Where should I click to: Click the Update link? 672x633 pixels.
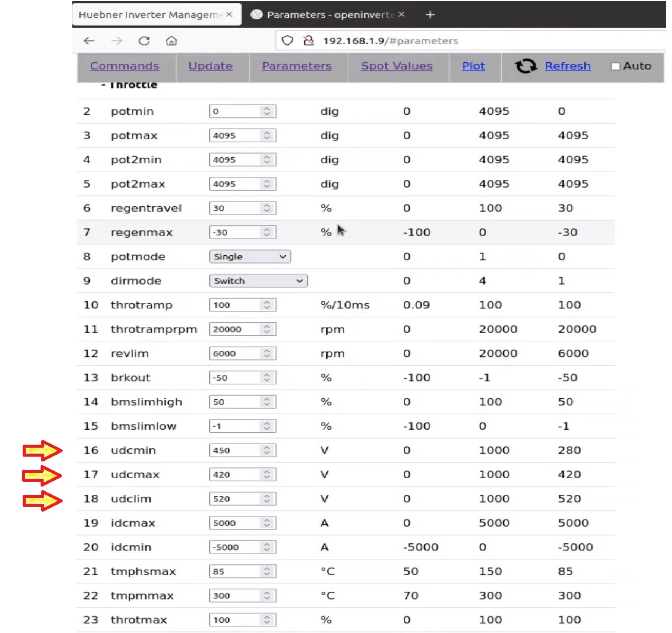(210, 66)
